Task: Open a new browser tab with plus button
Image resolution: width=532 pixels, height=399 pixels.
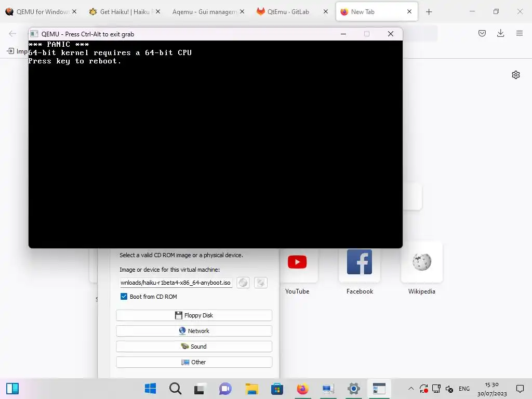Action: [x=429, y=12]
